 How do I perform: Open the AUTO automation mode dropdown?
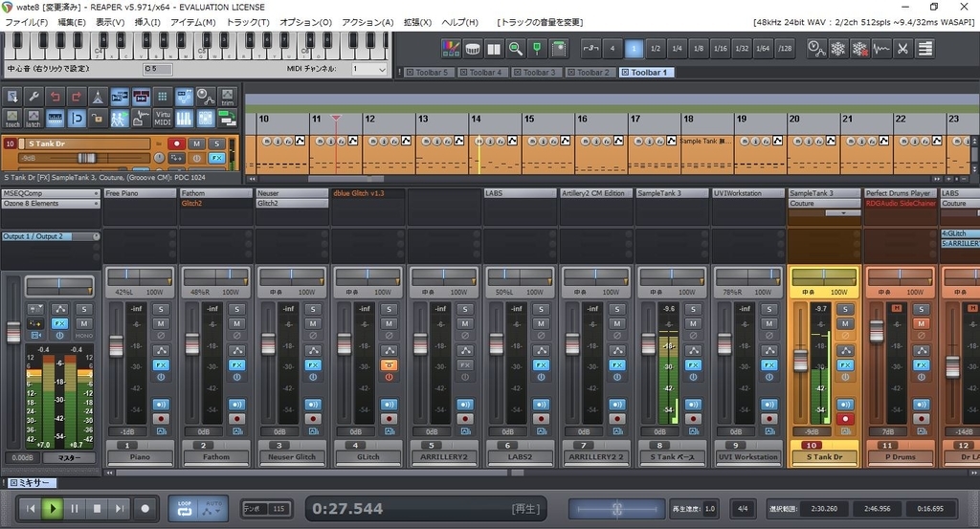(x=212, y=508)
